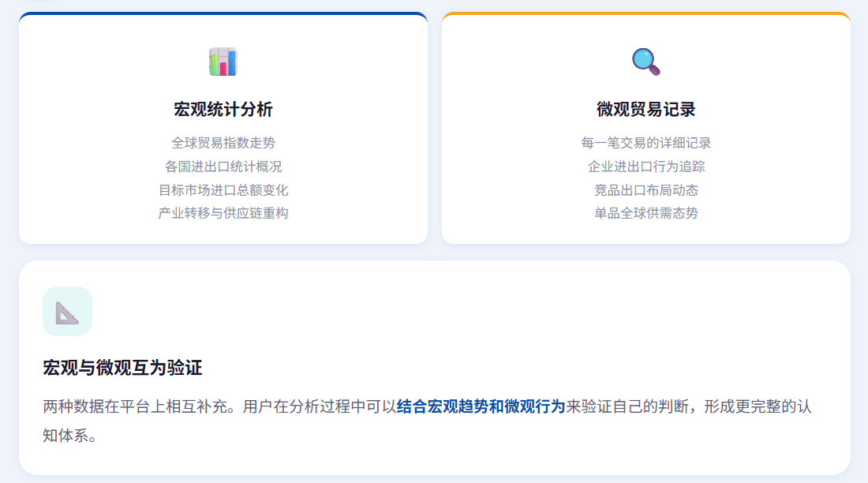Click the 每一笔交易的详细记录 line
This screenshot has width=868, height=483.
[646, 143]
